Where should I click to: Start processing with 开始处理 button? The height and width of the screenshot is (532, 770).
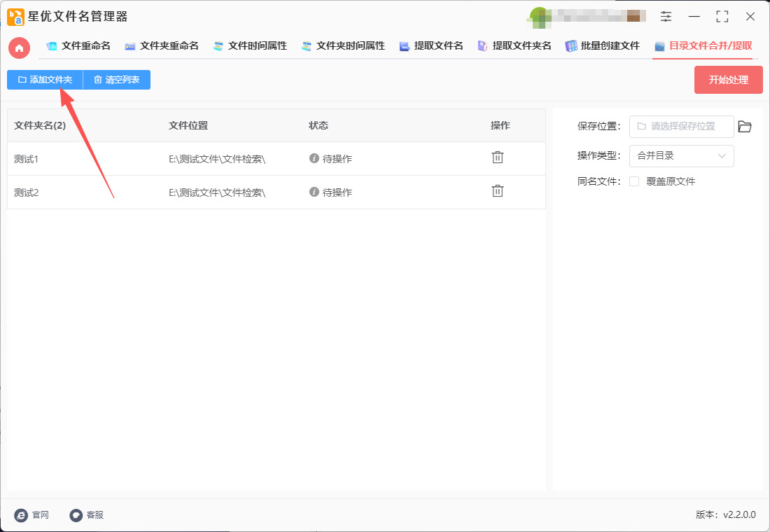pos(728,80)
